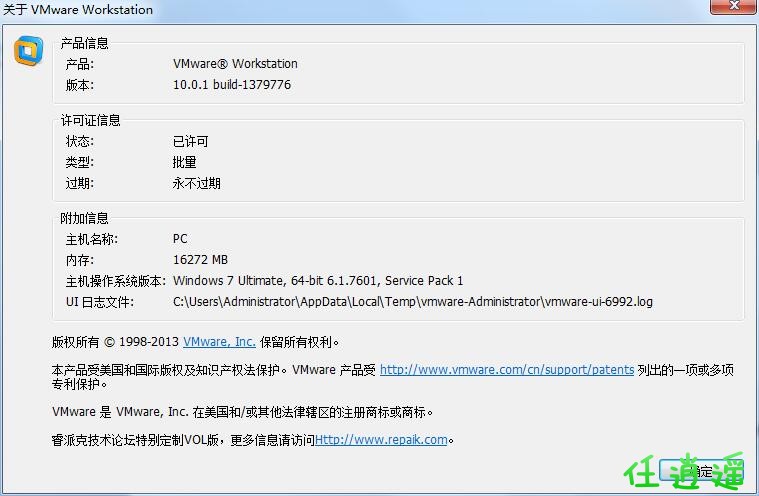759x496 pixels.
Task: Click the 状态 label
Action: [x=80, y=141]
